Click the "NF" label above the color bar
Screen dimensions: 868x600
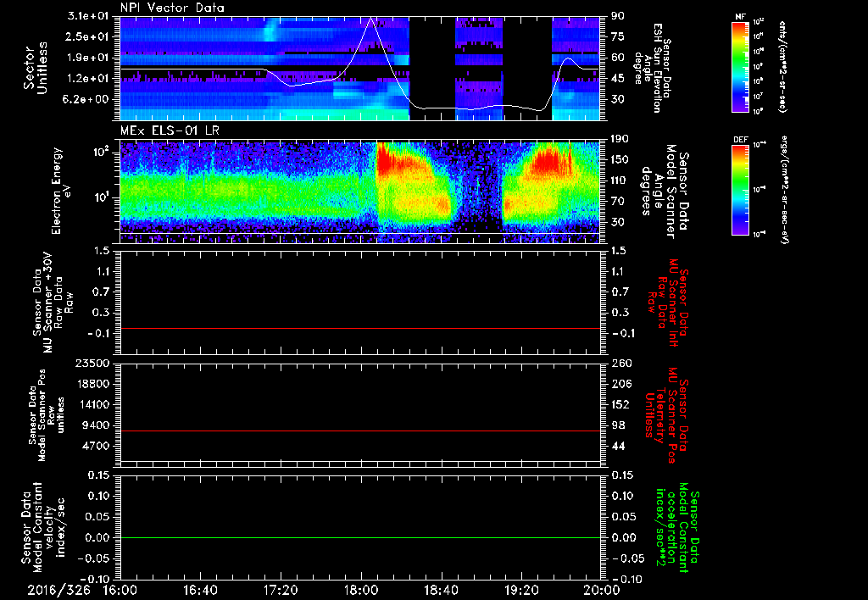[740, 17]
